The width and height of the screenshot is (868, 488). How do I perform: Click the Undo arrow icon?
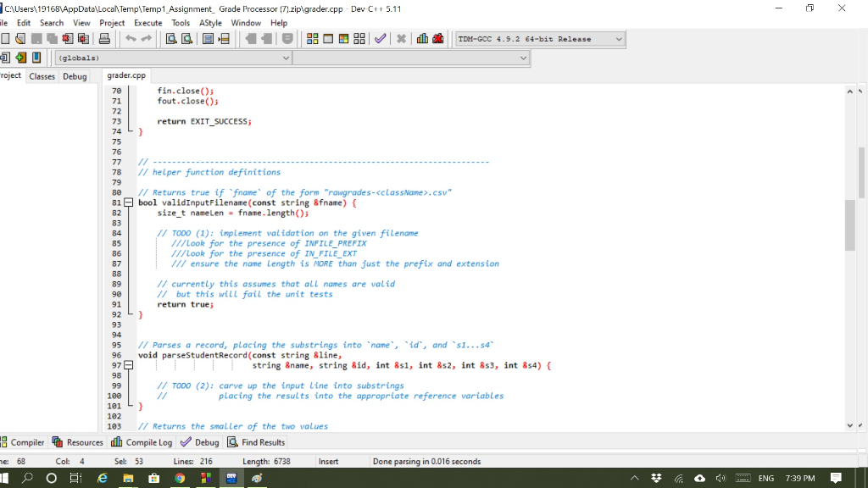131,39
